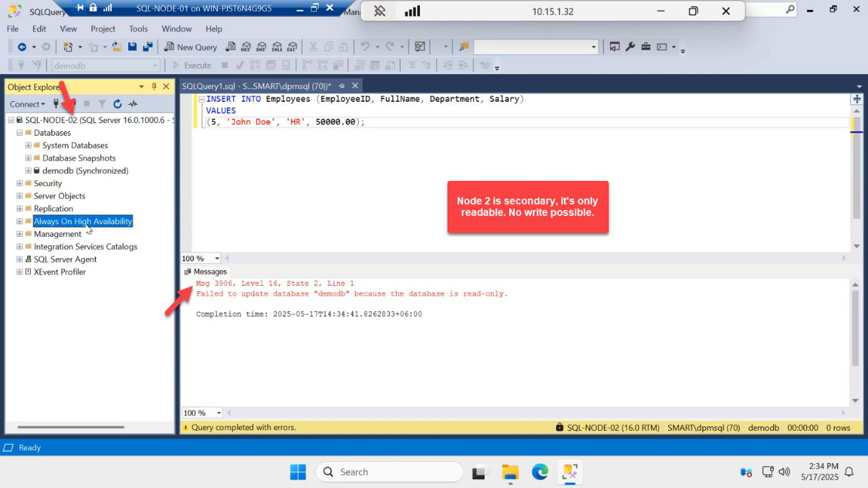The height and width of the screenshot is (488, 868).
Task: Click the Save All icon
Action: click(148, 47)
